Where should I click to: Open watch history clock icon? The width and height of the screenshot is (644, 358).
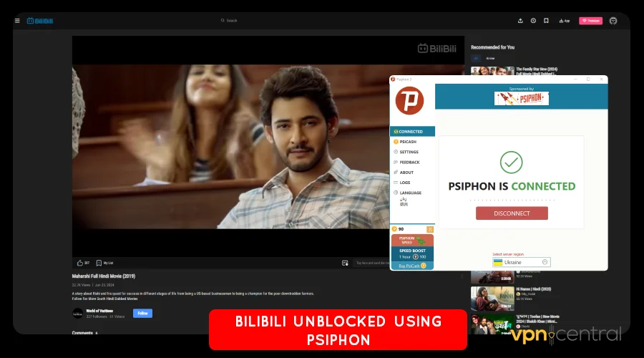(x=533, y=21)
